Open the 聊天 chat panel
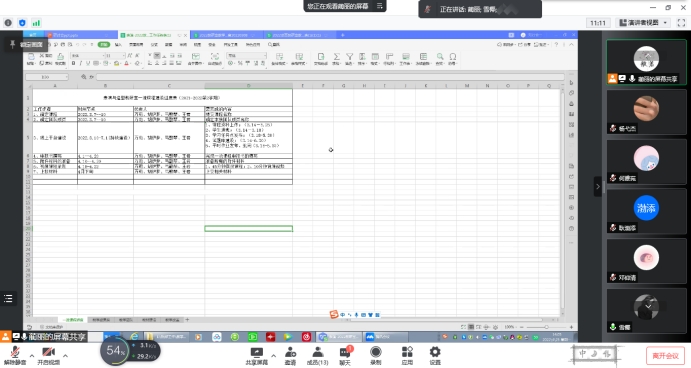Viewport: 691px width, 368px height. pyautogui.click(x=345, y=356)
